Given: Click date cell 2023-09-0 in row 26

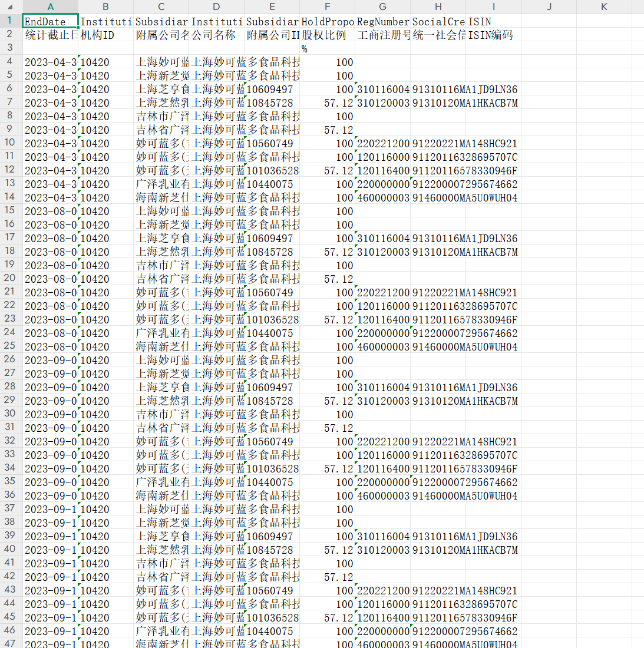Looking at the screenshot, I should [x=51, y=361].
